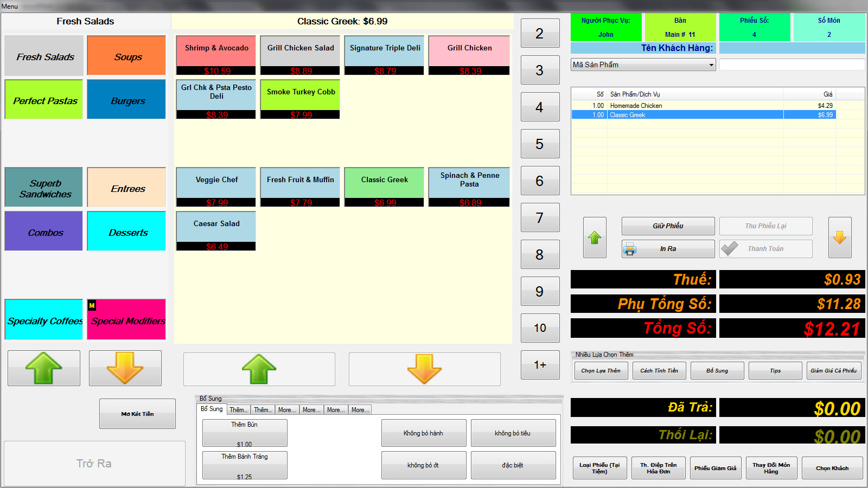The width and height of the screenshot is (868, 488).
Task: Click the yellow down arrow below the category list
Action: tap(125, 368)
